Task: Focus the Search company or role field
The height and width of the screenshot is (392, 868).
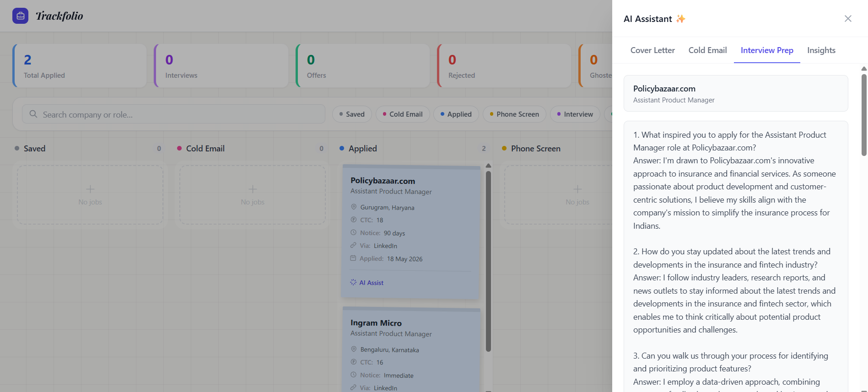Action: (173, 114)
